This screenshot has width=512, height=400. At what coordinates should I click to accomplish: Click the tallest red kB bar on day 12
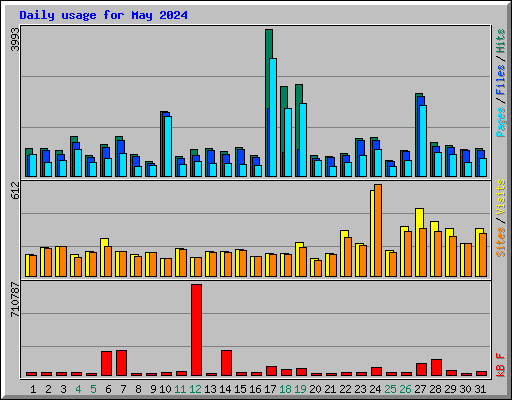coord(196,330)
